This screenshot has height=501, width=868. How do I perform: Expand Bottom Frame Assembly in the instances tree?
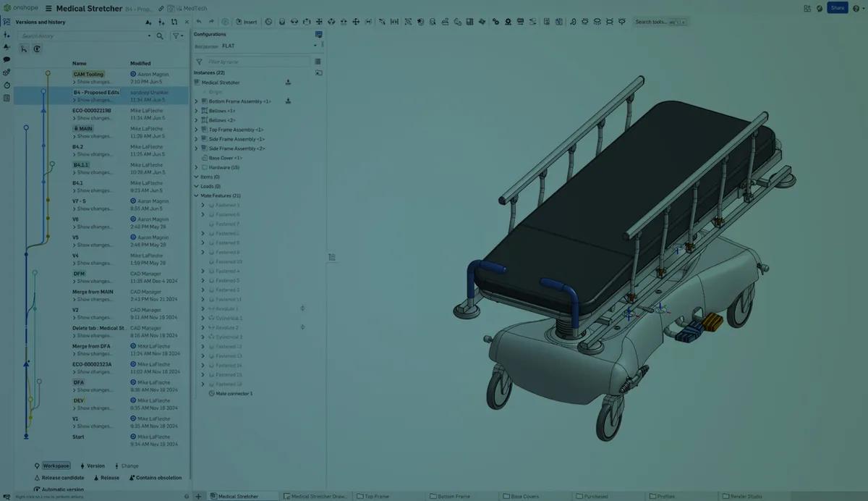(x=195, y=101)
